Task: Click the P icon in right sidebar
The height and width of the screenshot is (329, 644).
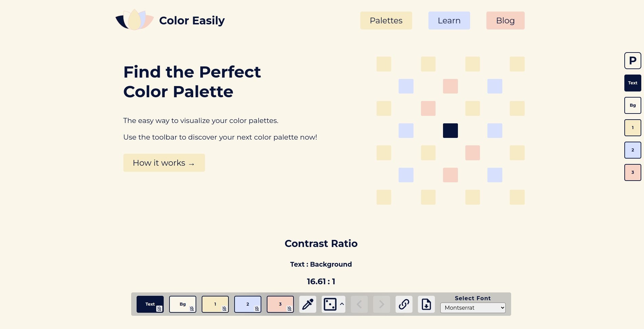Action: click(x=633, y=61)
